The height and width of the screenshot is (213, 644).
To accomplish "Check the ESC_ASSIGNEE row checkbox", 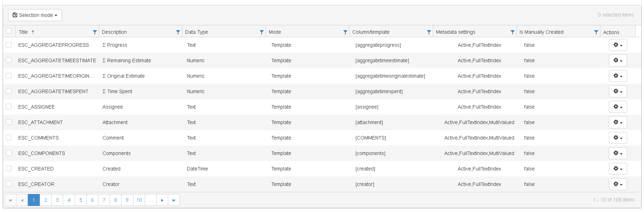I will [x=9, y=106].
